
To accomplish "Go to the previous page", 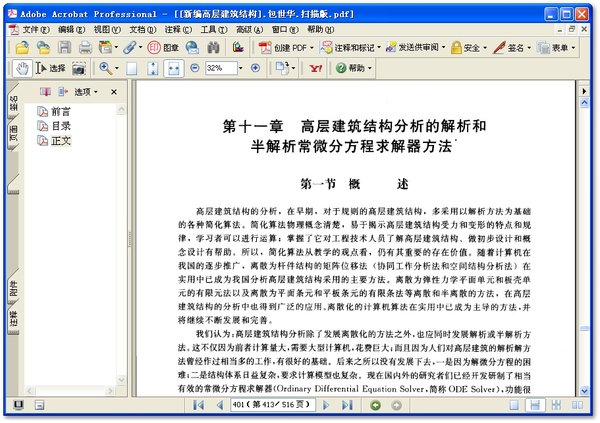I will (x=220, y=405).
